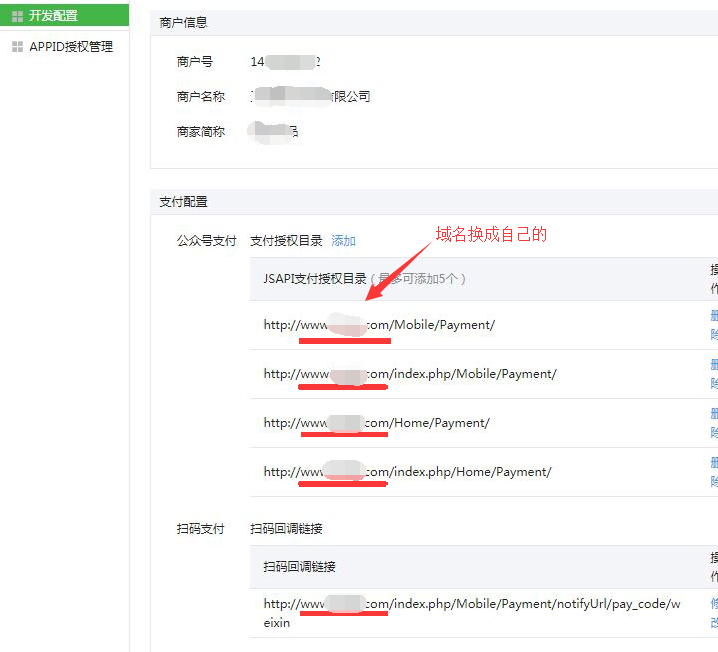Click the /index.php/Home/Payment/ URL row
The width and height of the screenshot is (718, 652).
point(407,472)
